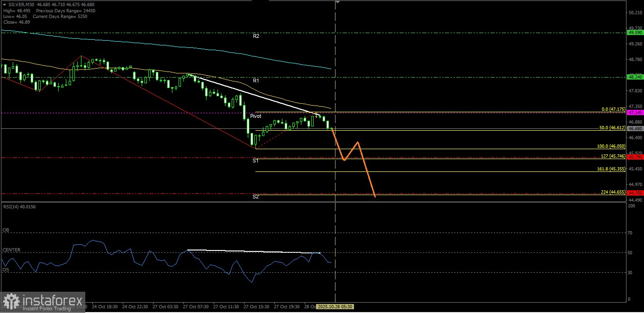Screen dimensions: 644x313
Task: Click the RSI scale value 70
Action: (x=630, y=233)
